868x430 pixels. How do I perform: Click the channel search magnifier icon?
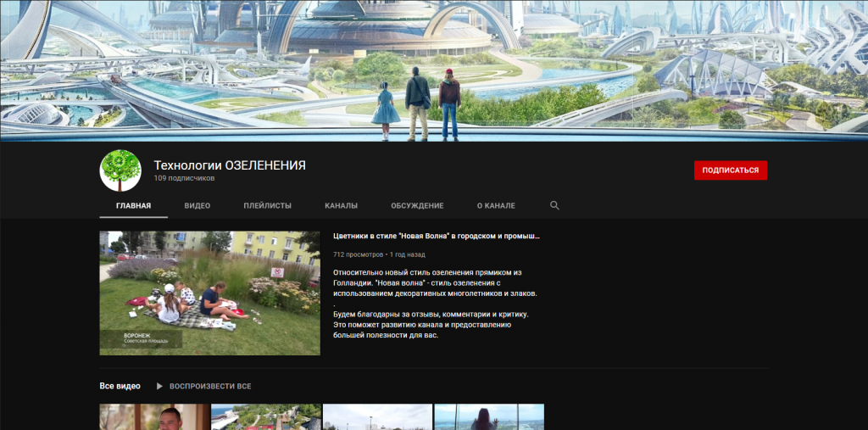(554, 205)
